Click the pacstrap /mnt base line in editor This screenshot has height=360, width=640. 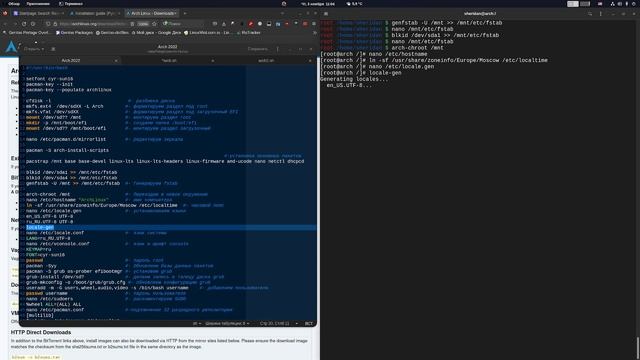point(165,161)
